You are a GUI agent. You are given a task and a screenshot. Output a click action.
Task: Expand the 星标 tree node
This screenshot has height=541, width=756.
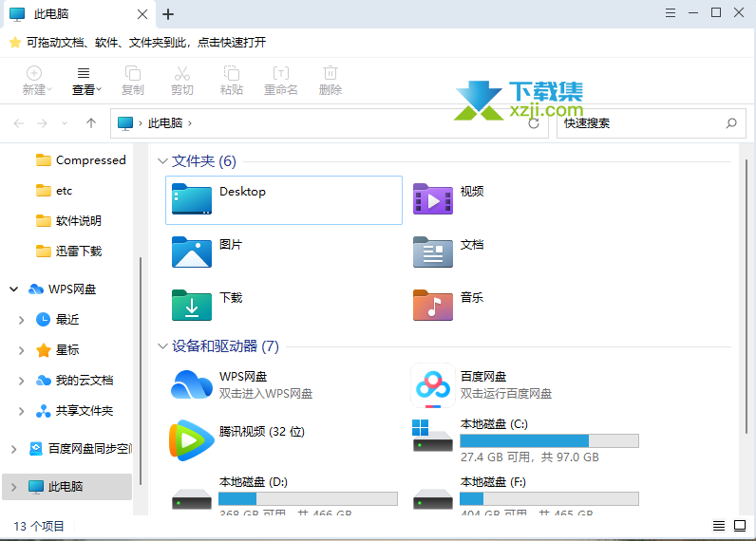pyautogui.click(x=21, y=350)
